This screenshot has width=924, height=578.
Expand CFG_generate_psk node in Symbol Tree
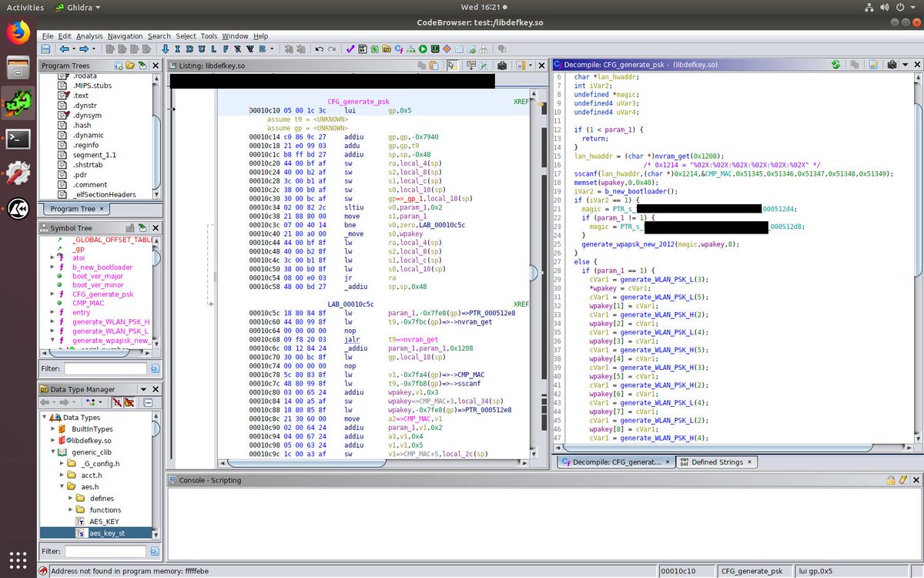coord(52,294)
